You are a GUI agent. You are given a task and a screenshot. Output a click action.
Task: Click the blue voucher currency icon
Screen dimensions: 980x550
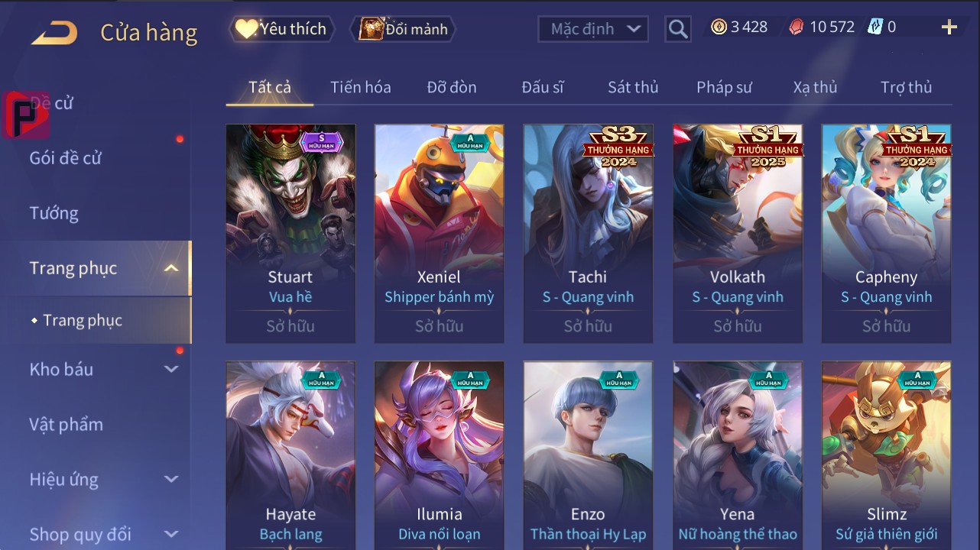pyautogui.click(x=875, y=27)
